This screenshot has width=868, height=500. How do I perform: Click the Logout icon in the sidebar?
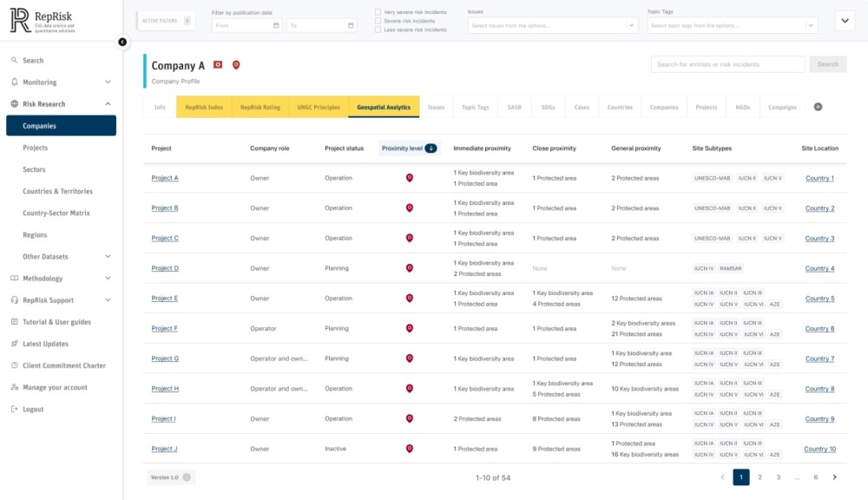tap(15, 409)
